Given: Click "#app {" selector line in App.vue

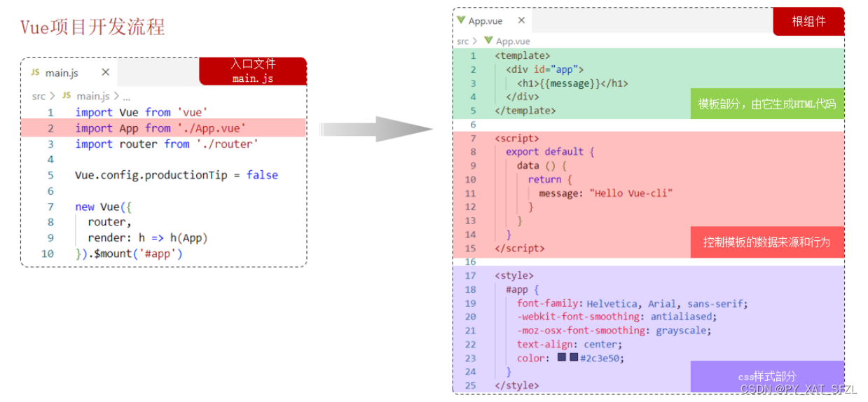Looking at the screenshot, I should pos(522,289).
